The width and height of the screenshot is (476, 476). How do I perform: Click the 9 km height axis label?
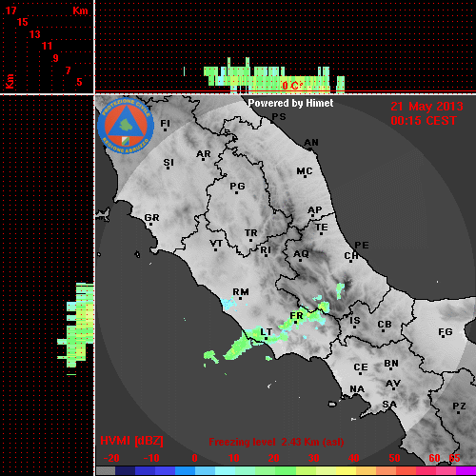pos(56,58)
